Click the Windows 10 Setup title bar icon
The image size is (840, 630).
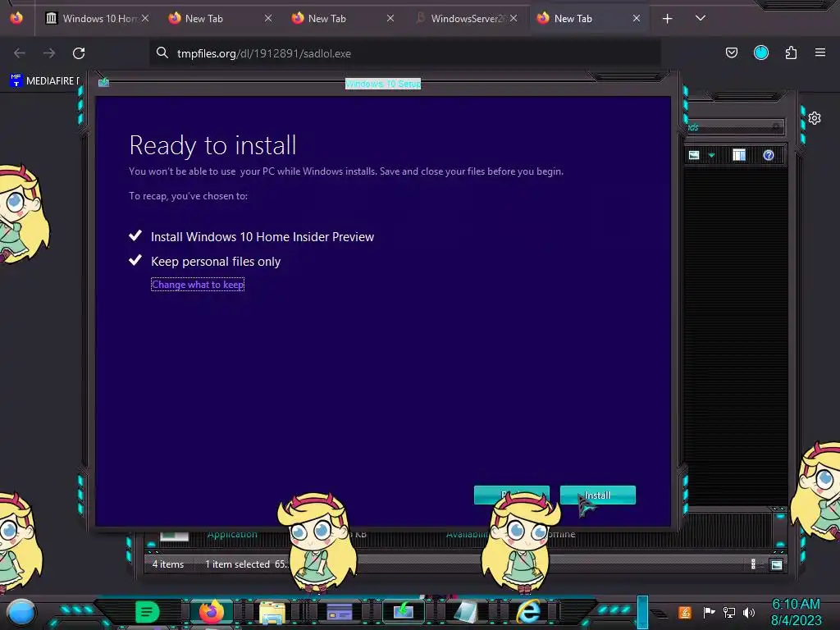coord(104,82)
